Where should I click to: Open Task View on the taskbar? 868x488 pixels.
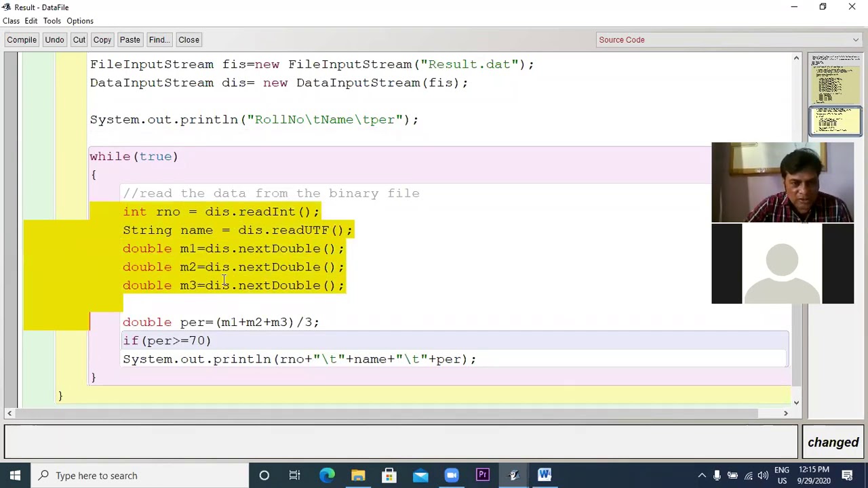[x=295, y=475]
